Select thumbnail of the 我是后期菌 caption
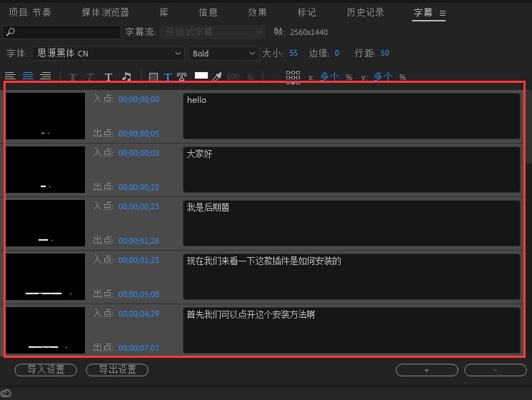Viewport: 532px width, 400px height. point(45,224)
